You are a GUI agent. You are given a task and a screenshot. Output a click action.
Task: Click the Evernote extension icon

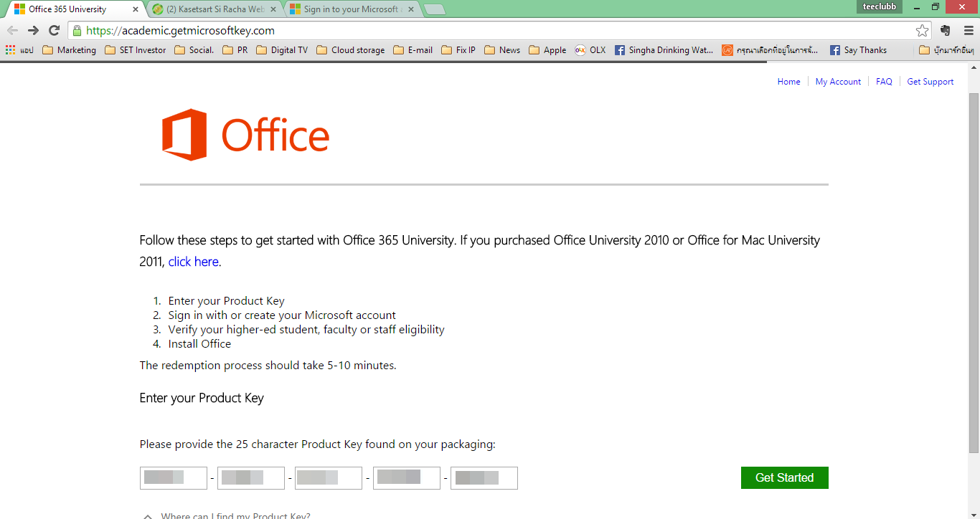point(946,31)
